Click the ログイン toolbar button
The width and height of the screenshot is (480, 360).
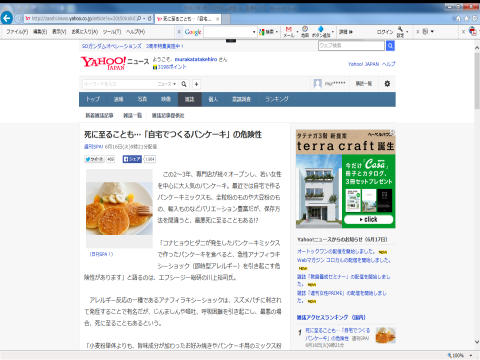[x=385, y=32]
